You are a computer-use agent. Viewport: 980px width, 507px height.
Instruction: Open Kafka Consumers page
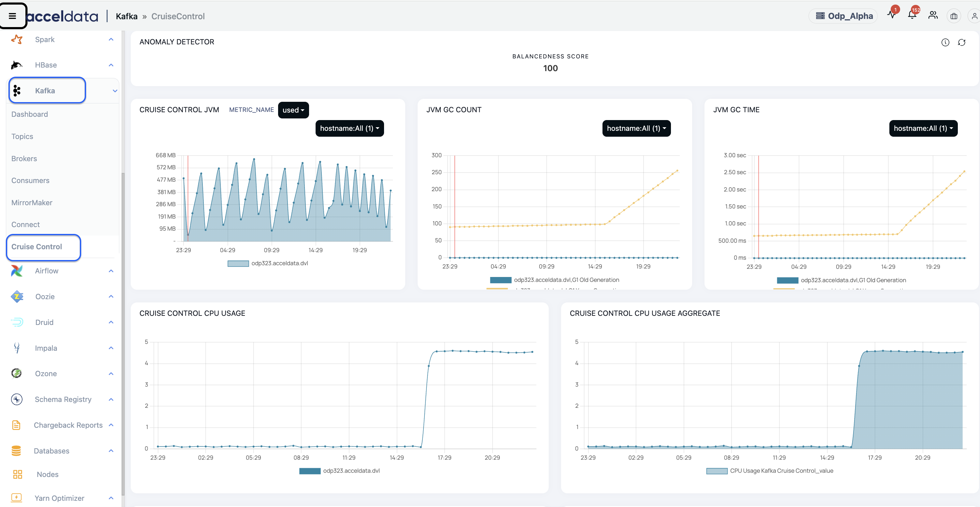30,180
